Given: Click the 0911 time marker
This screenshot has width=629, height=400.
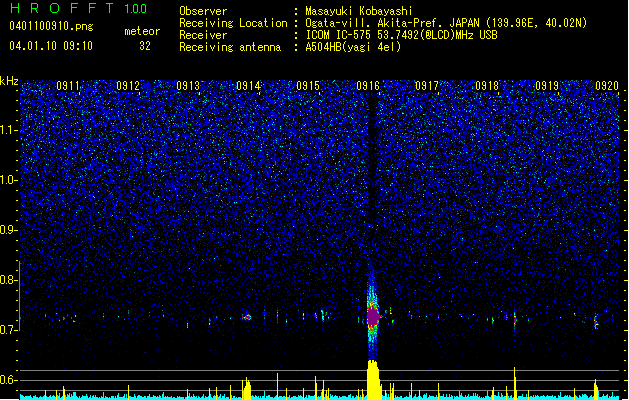Looking at the screenshot, I should tap(68, 86).
